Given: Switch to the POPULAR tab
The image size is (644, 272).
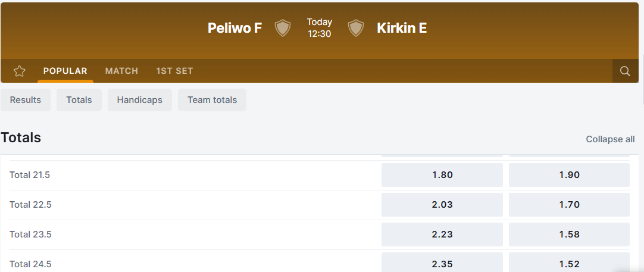Looking at the screenshot, I should (65, 71).
